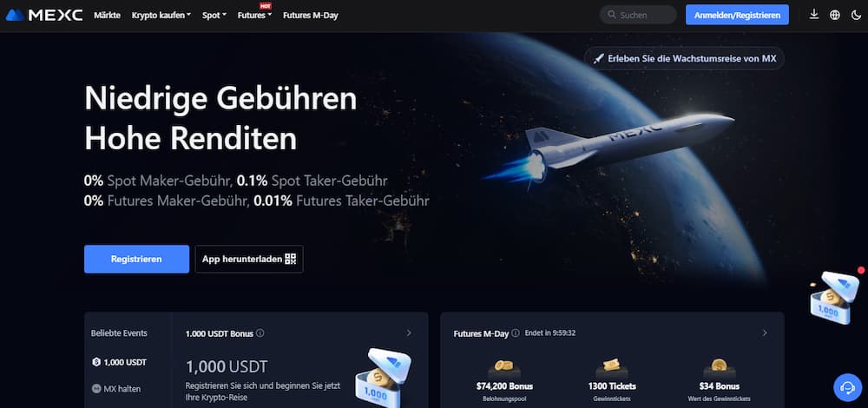
Task: Click the QR code icon on App herunterladen
Action: 291,259
